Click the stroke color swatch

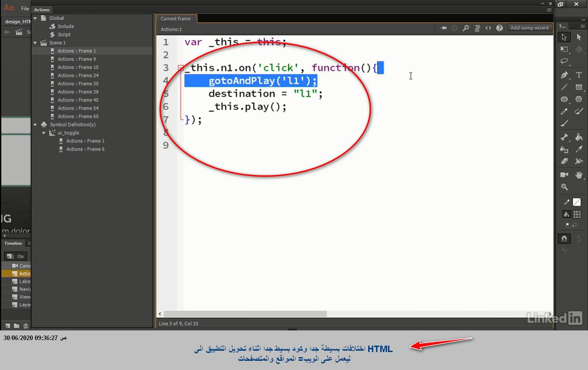tap(576, 202)
